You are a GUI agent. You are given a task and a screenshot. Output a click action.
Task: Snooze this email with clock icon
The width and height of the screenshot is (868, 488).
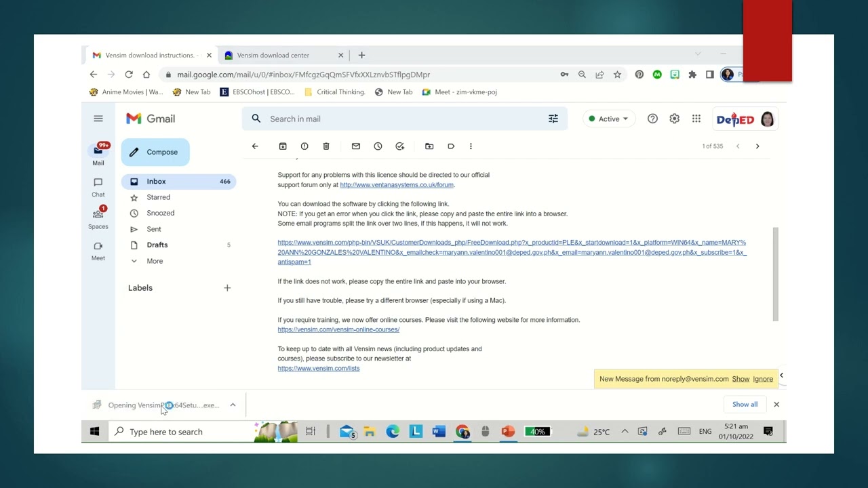[x=378, y=146]
